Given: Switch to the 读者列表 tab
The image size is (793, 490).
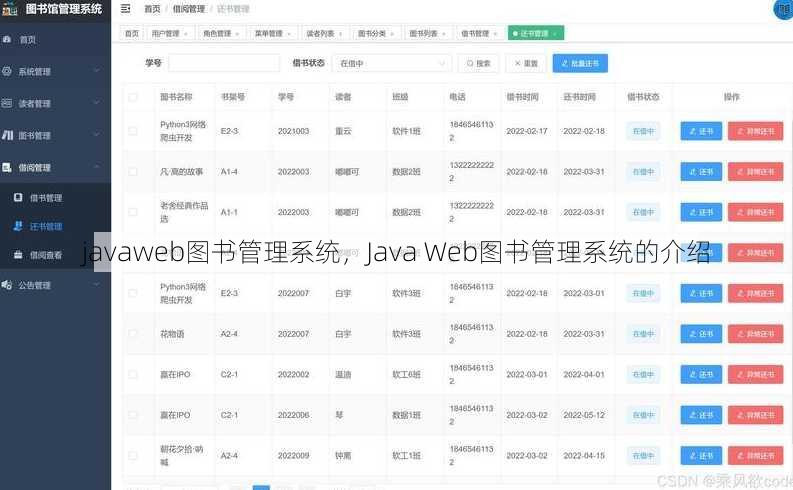Looking at the screenshot, I should point(320,33).
